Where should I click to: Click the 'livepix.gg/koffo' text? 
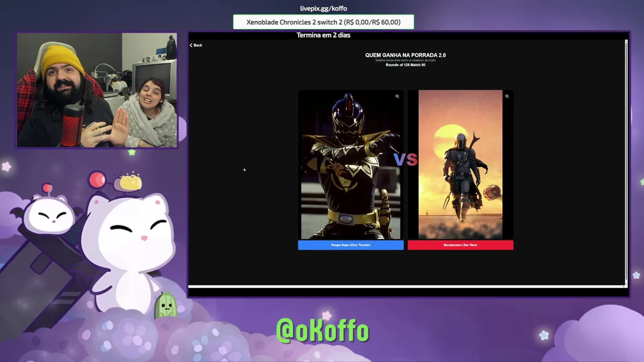pyautogui.click(x=324, y=8)
